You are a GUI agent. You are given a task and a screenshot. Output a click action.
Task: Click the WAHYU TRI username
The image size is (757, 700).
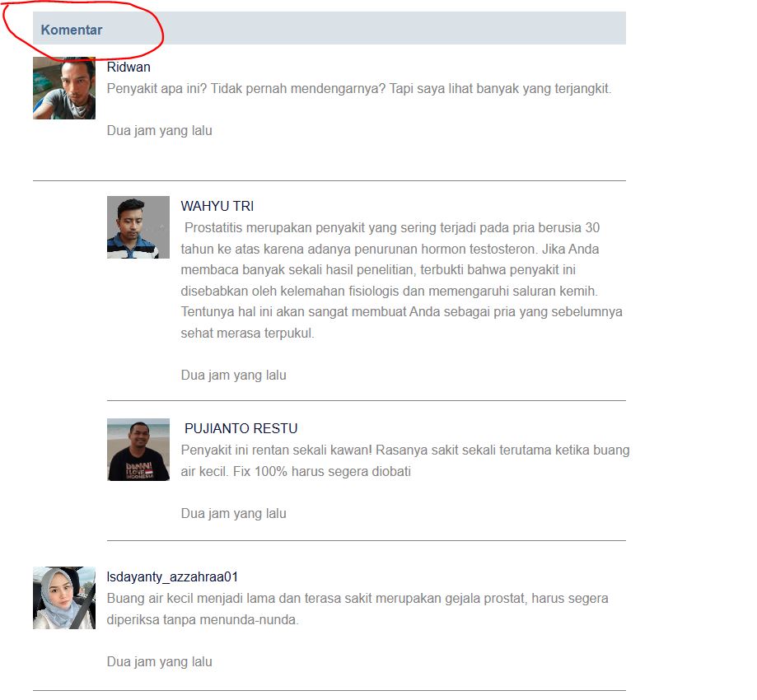217,206
